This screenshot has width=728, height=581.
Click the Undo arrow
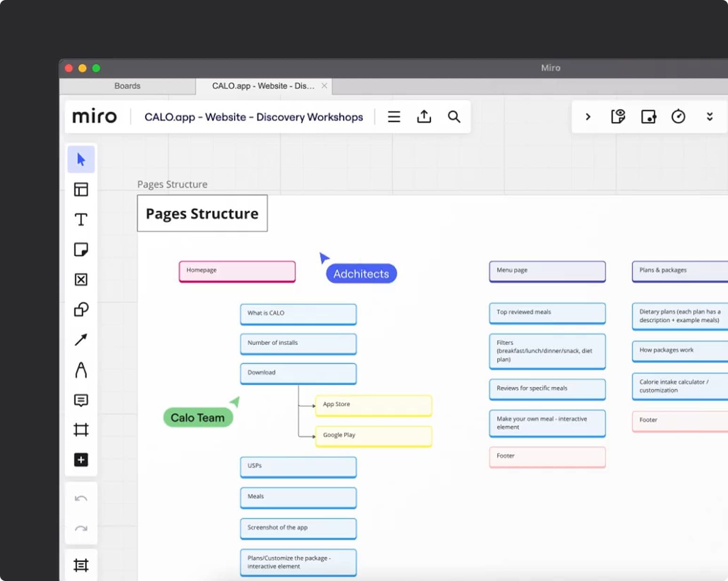81,499
